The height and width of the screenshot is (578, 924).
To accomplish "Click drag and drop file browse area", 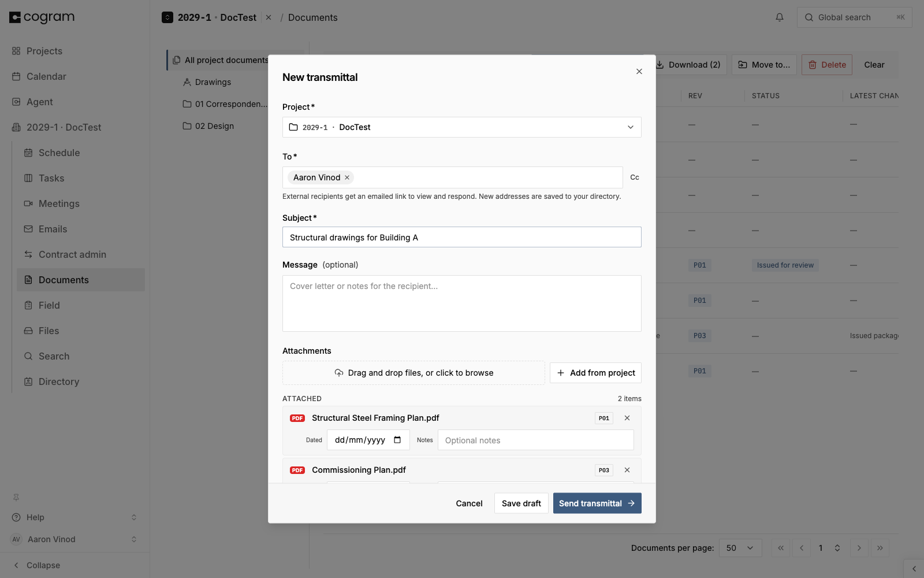I will [x=413, y=373].
